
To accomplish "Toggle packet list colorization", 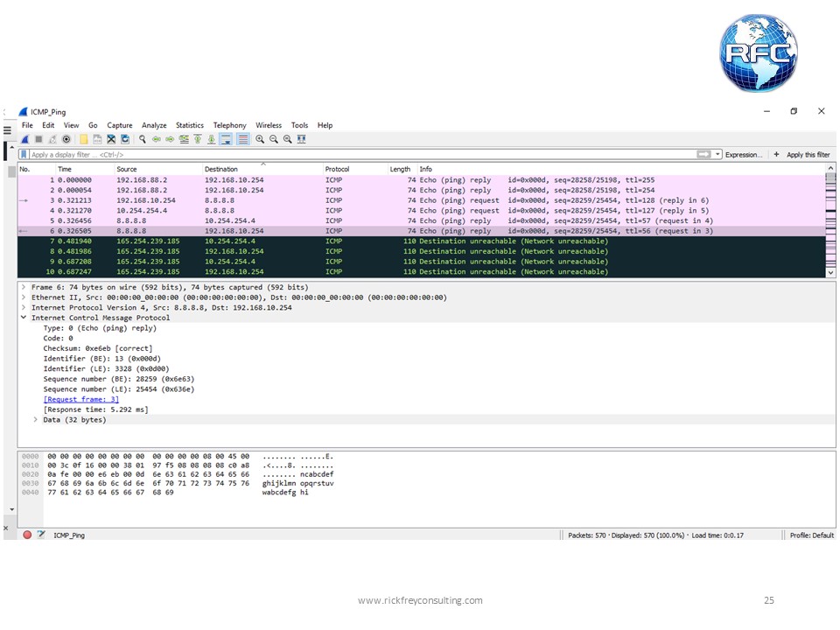I will point(243,137).
